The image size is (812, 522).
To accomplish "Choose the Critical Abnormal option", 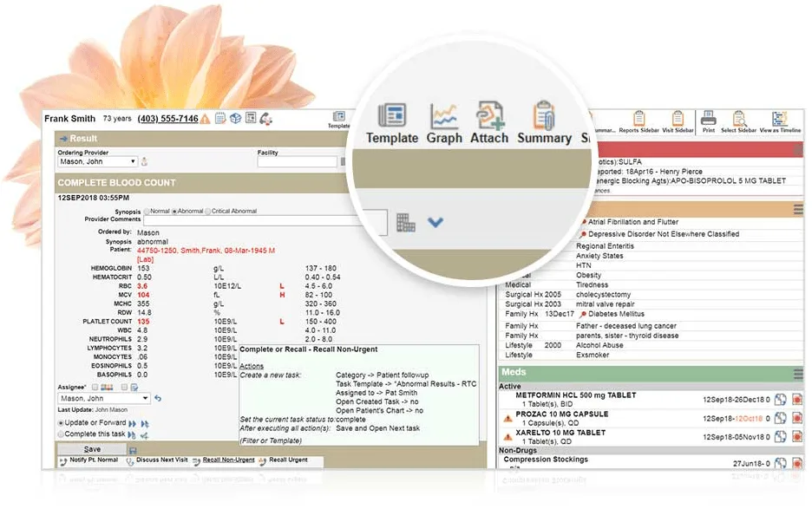I will click(207, 210).
